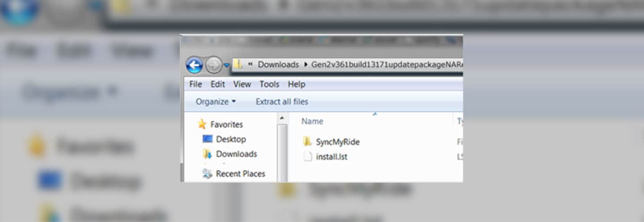The height and width of the screenshot is (222, 644).
Task: Expand the address bar double-chevron for hidden path
Action: click(x=250, y=65)
